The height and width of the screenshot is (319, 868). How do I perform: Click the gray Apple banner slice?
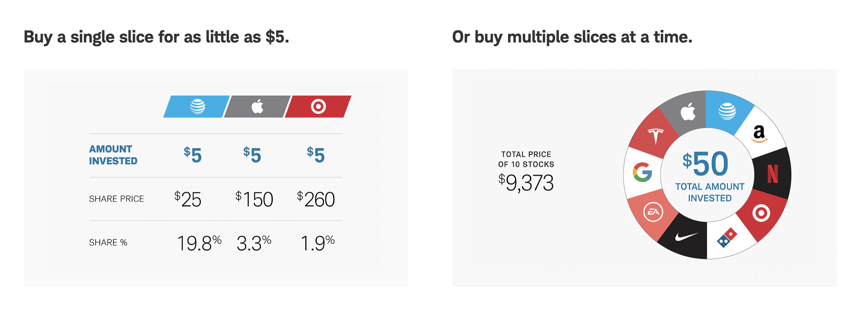[257, 107]
